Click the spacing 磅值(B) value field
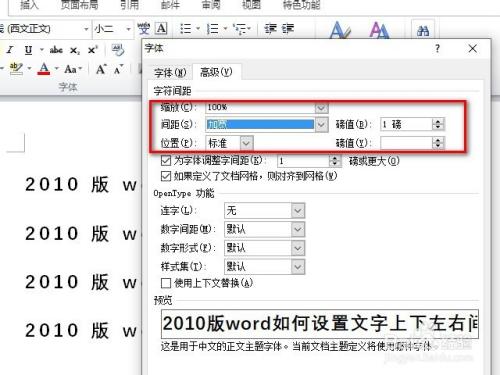 [406, 125]
